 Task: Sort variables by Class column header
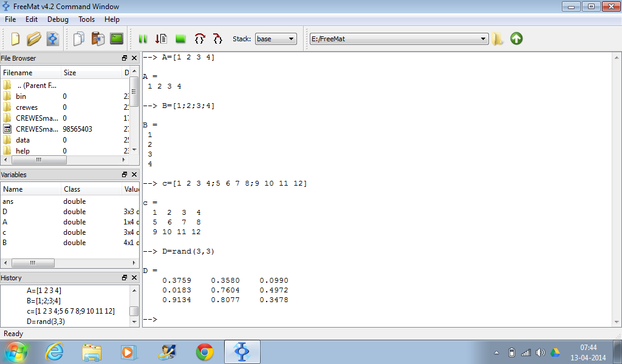coord(91,189)
